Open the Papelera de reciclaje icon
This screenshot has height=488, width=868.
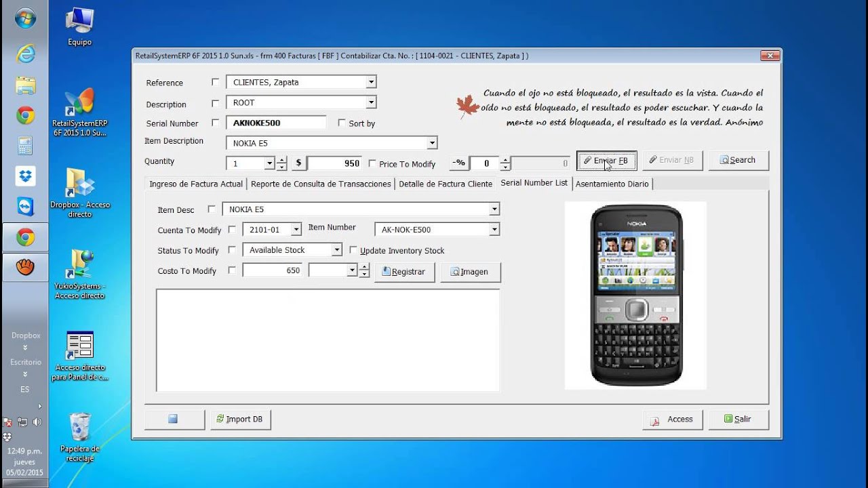pyautogui.click(x=79, y=438)
